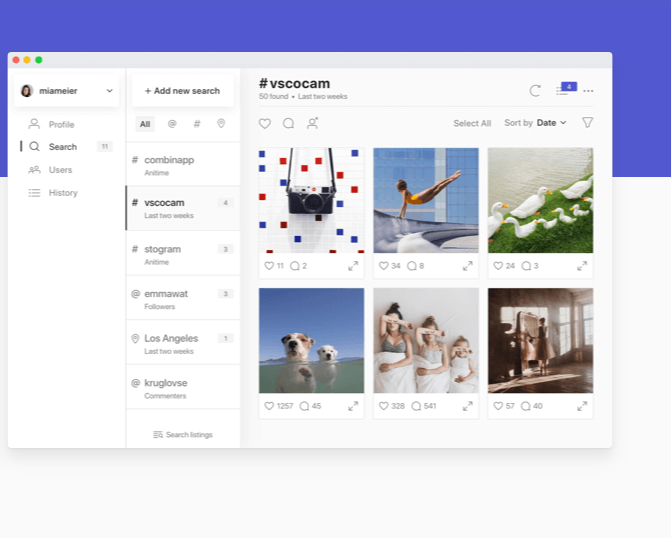Click the heart like icon in action toolbar
Viewport: 671px width, 538px height.
pyautogui.click(x=265, y=124)
